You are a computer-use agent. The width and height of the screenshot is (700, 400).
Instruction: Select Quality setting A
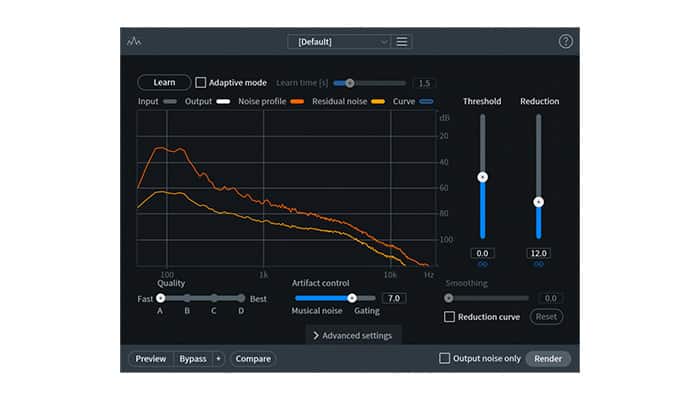[160, 298]
